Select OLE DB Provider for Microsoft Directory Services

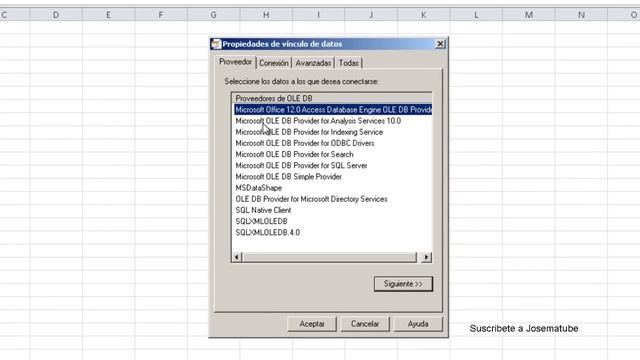pos(311,199)
